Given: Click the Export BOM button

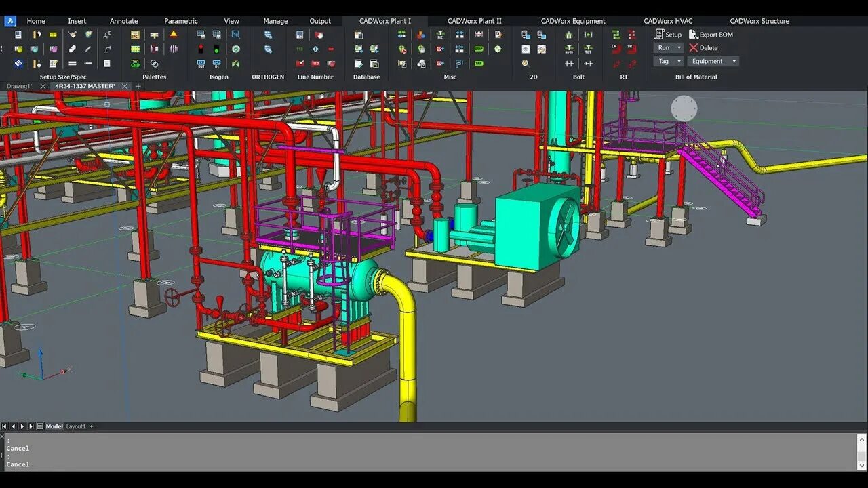Looking at the screenshot, I should pyautogui.click(x=711, y=34).
